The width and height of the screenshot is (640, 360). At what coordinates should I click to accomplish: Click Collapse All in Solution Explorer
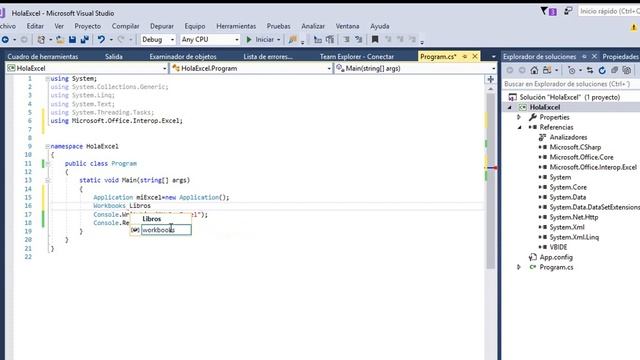tap(614, 71)
